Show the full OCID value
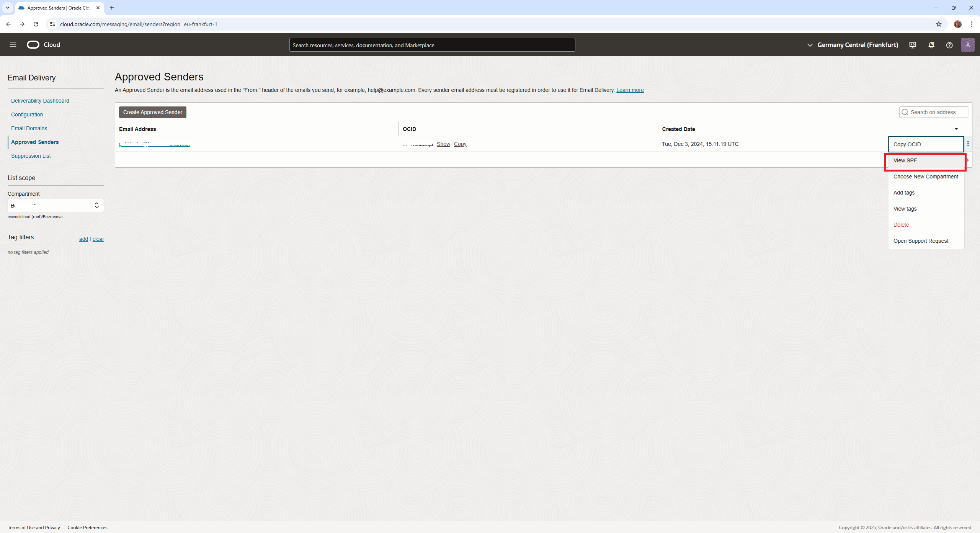The image size is (980, 533). tap(443, 144)
